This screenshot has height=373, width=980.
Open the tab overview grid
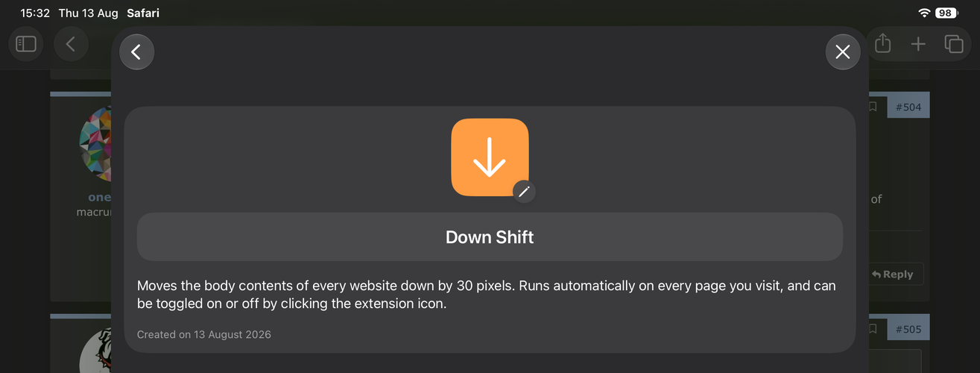coord(954,44)
